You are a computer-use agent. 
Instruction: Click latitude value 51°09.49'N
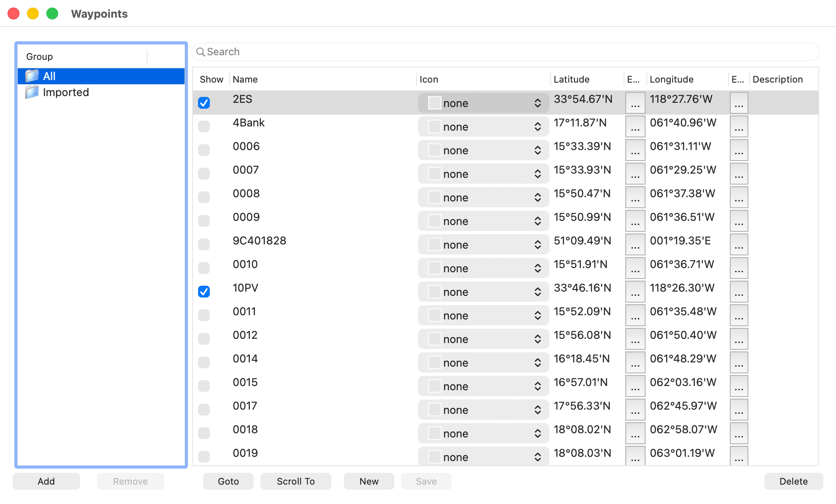click(x=582, y=241)
